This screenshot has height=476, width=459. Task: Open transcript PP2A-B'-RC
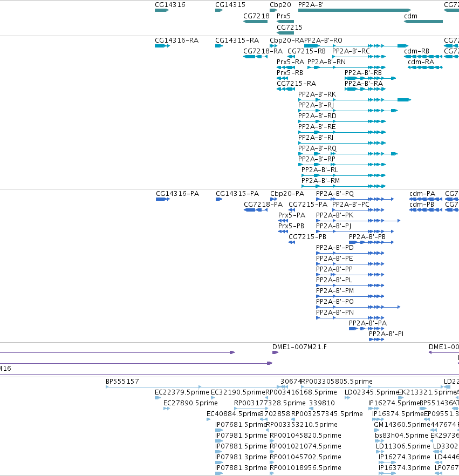[351, 51]
